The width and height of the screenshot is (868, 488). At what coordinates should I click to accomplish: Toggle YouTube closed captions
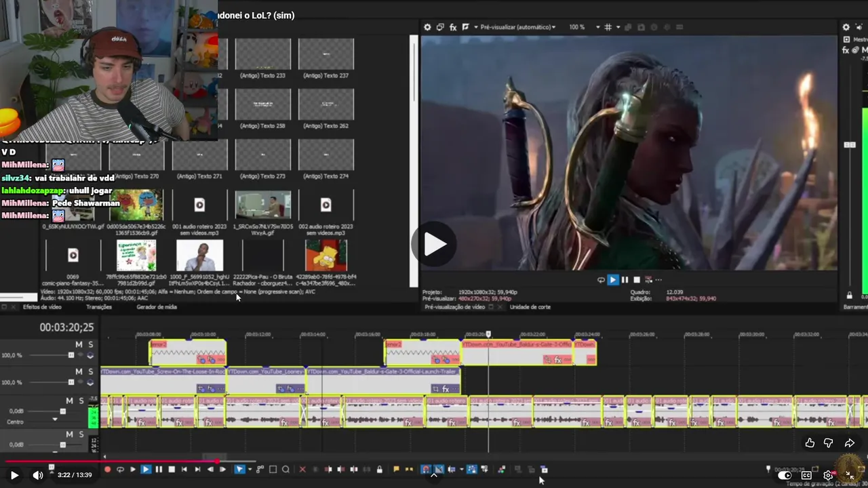pyautogui.click(x=806, y=475)
